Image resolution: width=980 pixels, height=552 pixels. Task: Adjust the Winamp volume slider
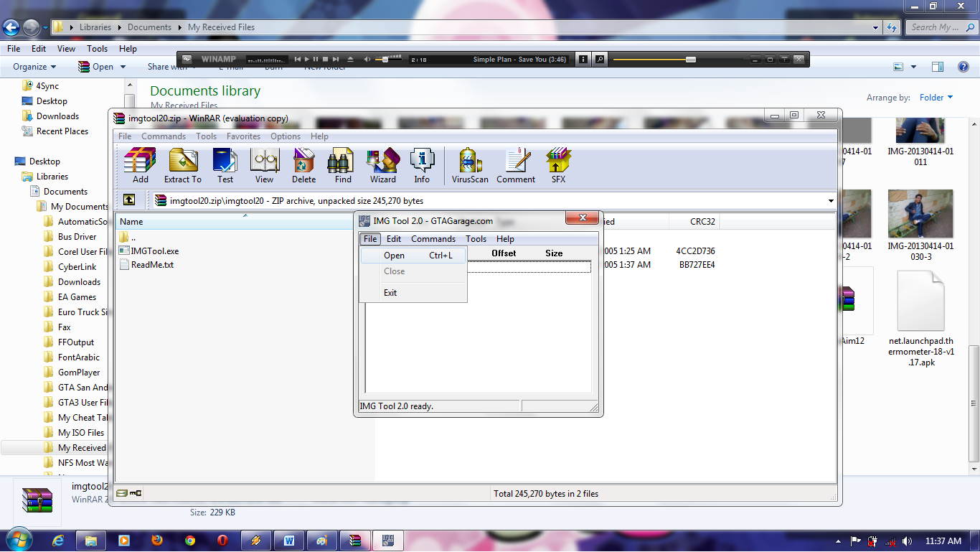pyautogui.click(x=388, y=59)
